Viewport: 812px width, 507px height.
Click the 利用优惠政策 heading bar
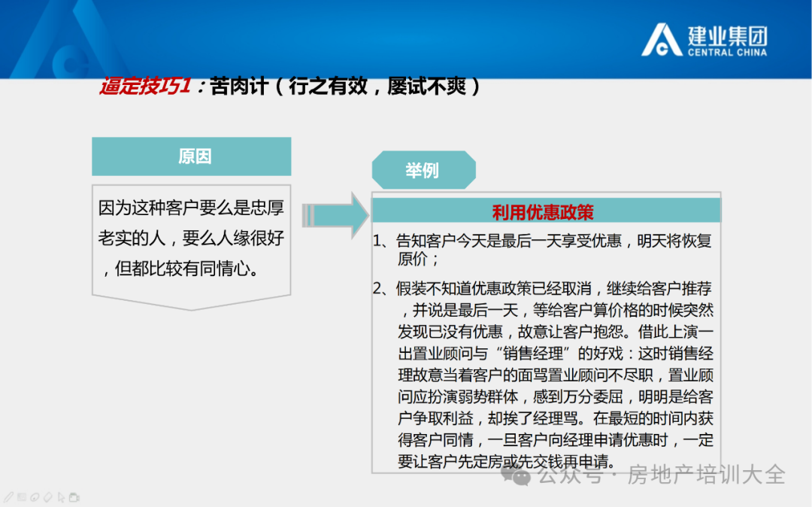(547, 212)
